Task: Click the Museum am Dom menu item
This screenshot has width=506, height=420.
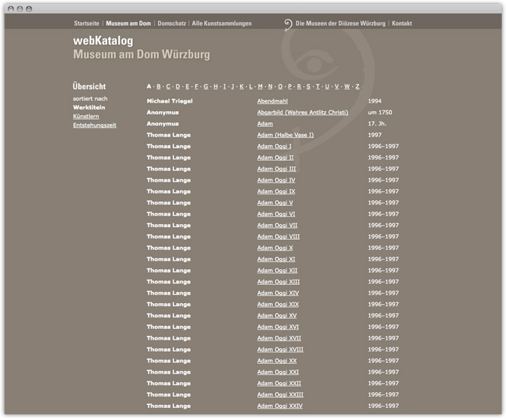Action: coord(128,23)
